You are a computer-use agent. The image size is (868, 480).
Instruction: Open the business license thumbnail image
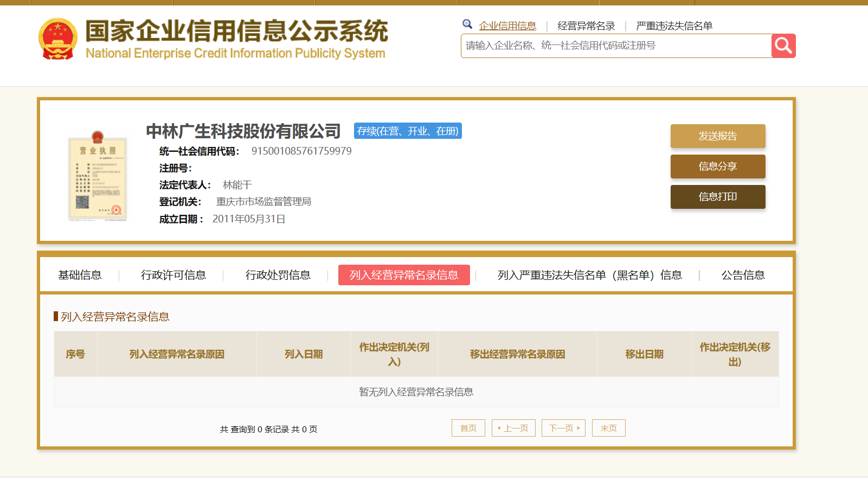[98, 176]
